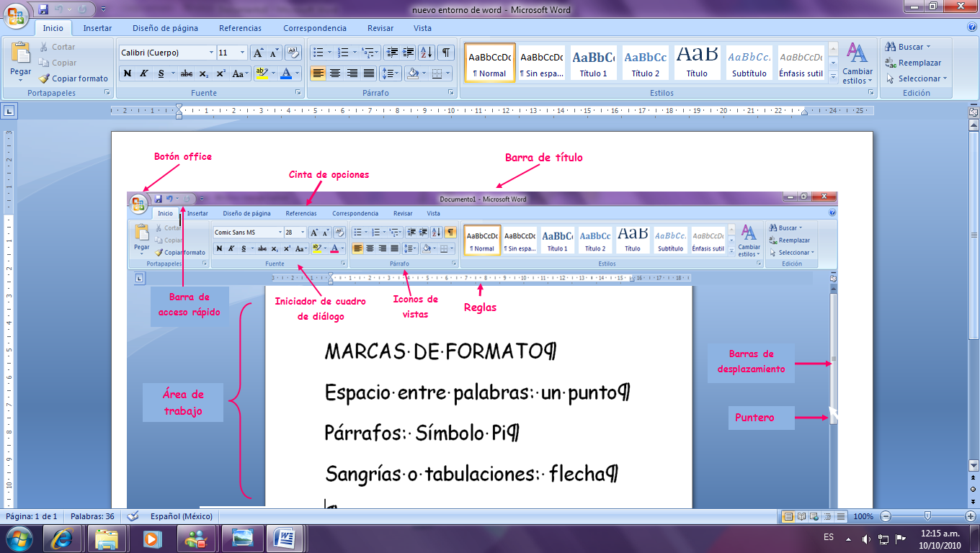Click Español (México) language in status bar

pyautogui.click(x=182, y=516)
